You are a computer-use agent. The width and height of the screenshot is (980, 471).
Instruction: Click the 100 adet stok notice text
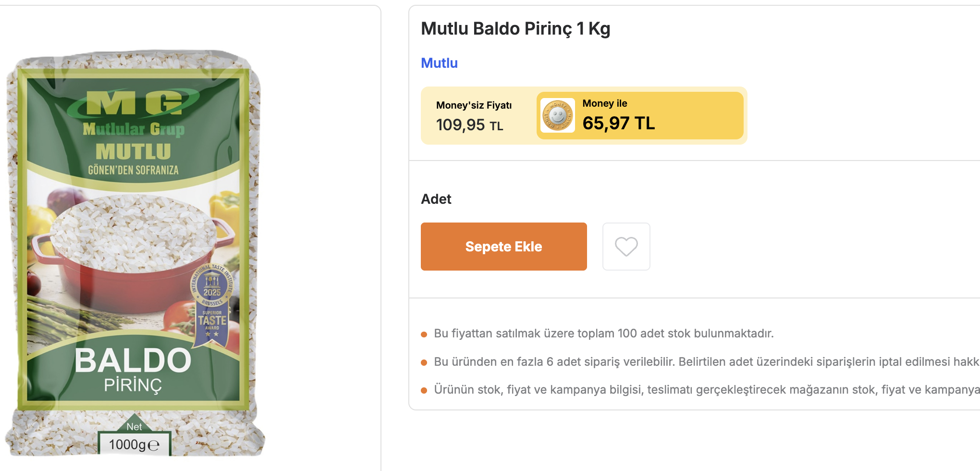[x=603, y=334]
